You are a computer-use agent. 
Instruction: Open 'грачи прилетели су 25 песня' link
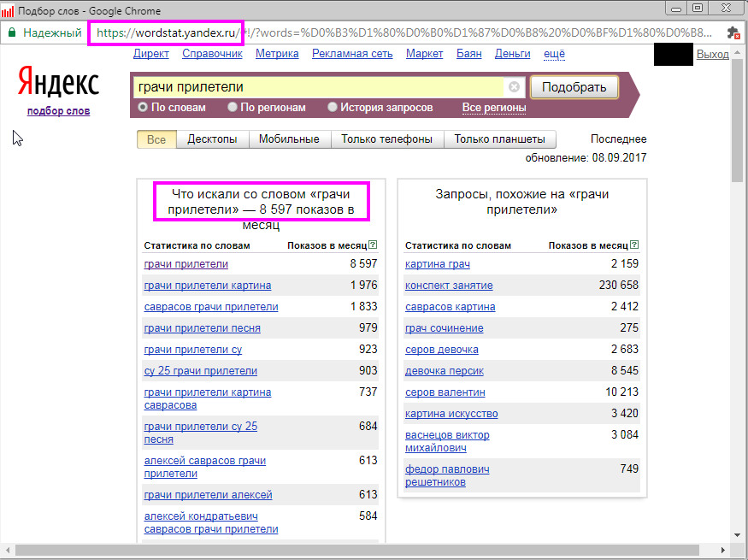(200, 433)
